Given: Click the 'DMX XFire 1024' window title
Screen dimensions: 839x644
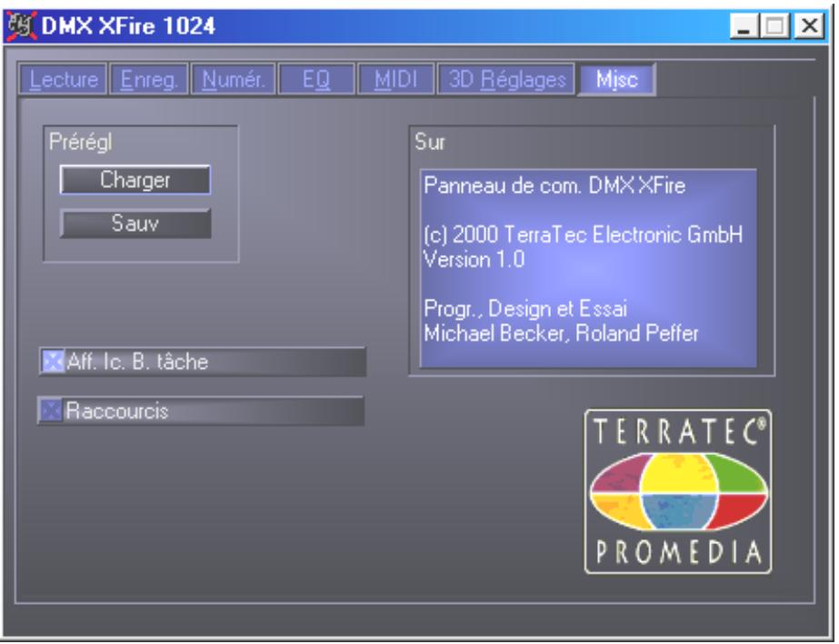Looking at the screenshot, I should pyautogui.click(x=128, y=25).
